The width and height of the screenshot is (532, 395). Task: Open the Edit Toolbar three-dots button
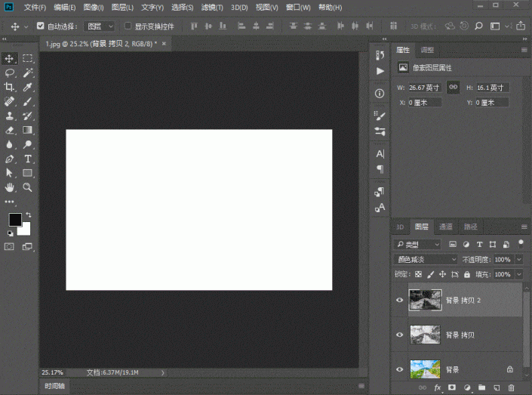[x=10, y=202]
